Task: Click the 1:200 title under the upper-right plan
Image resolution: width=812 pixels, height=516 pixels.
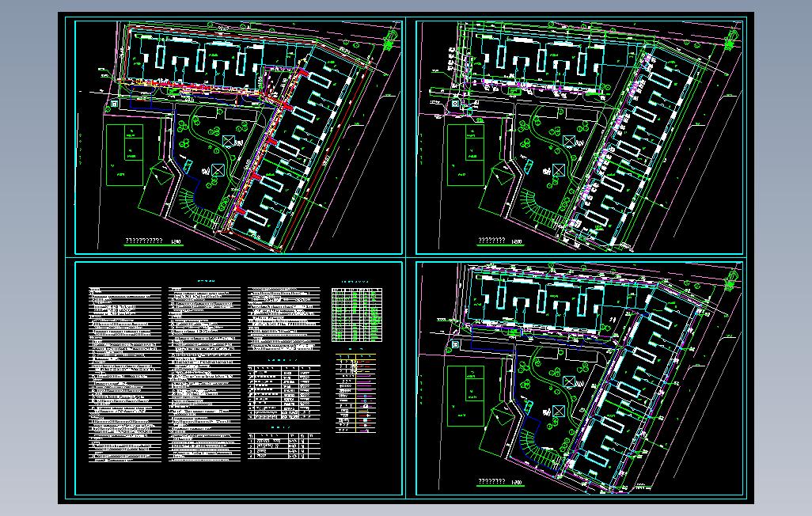Action: pyautogui.click(x=500, y=241)
